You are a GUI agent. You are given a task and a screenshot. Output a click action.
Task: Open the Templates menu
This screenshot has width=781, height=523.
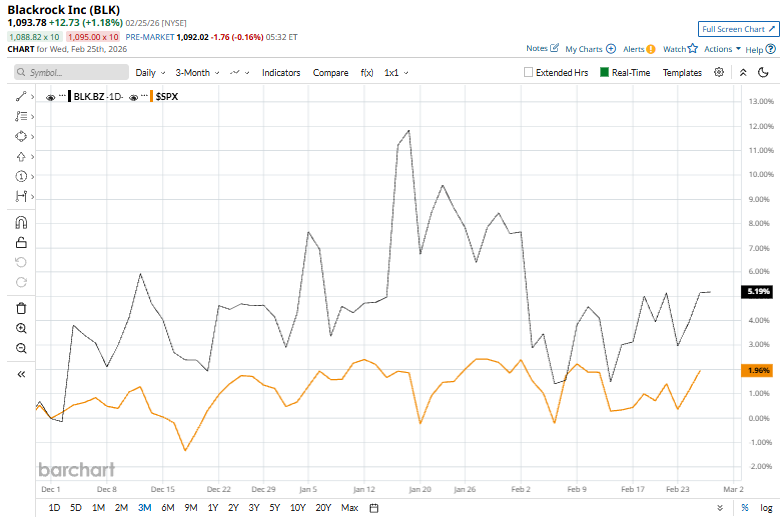click(682, 73)
